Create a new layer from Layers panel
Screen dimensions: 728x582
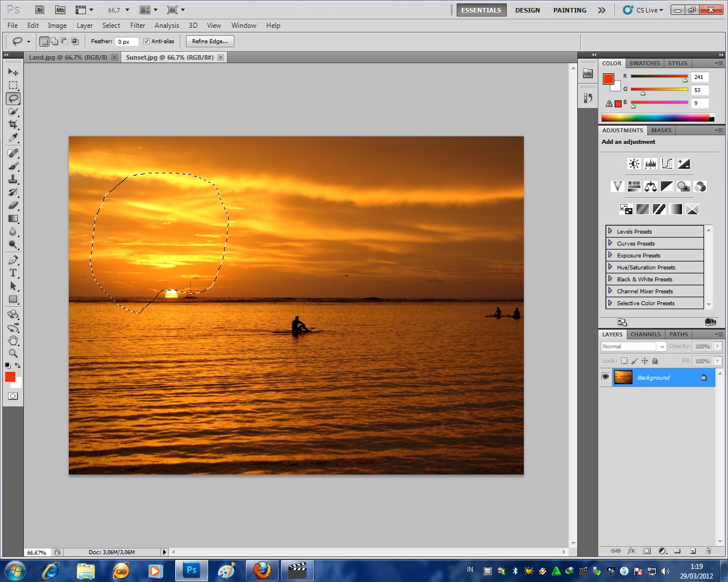(693, 551)
